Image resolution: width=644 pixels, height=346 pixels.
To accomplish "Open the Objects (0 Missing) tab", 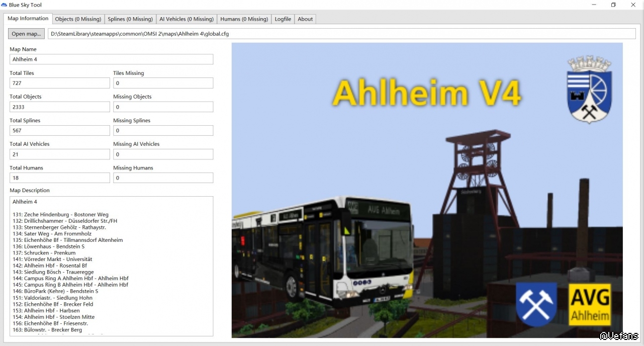I will (78, 19).
